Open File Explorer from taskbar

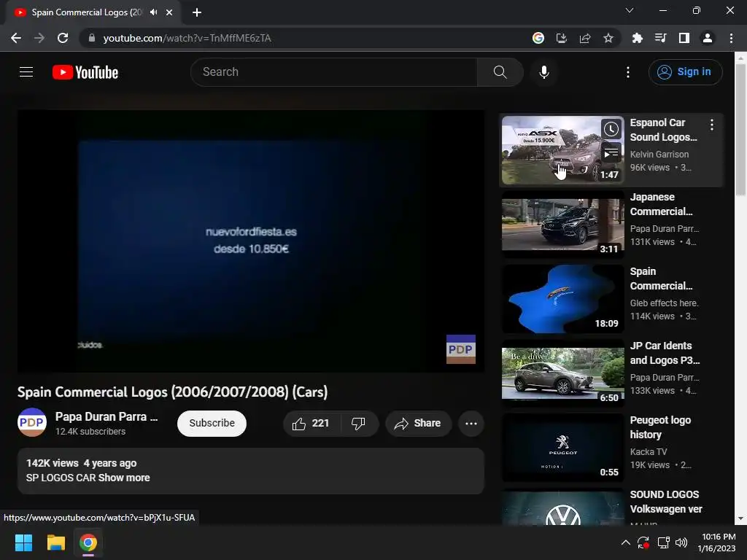55,542
